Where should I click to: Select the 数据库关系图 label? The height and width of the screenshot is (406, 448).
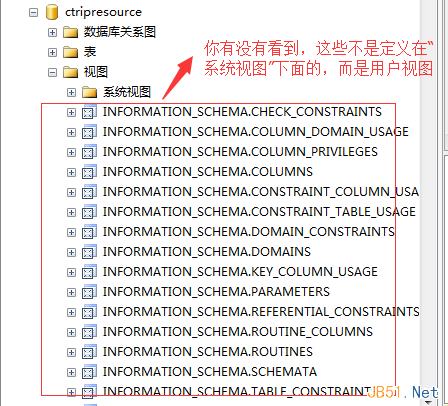click(x=119, y=32)
